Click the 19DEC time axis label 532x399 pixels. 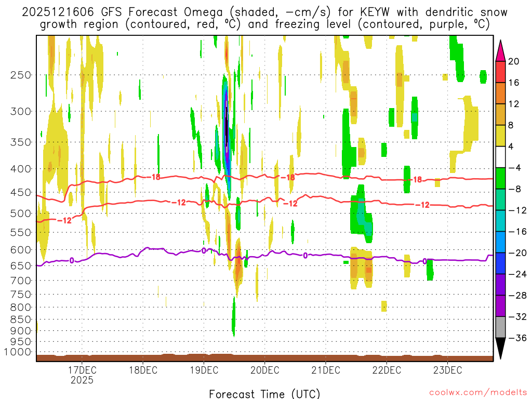pos(204,370)
